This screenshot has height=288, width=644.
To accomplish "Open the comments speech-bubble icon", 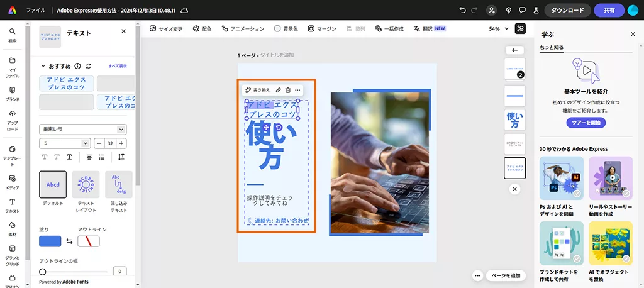I will (x=522, y=10).
